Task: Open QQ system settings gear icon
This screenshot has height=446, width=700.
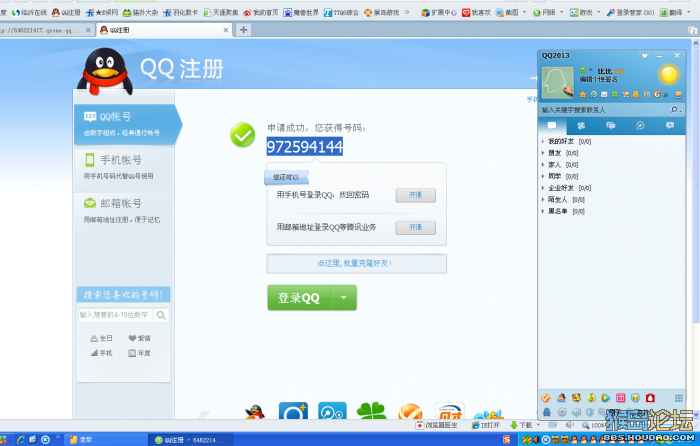Action: 562,412
